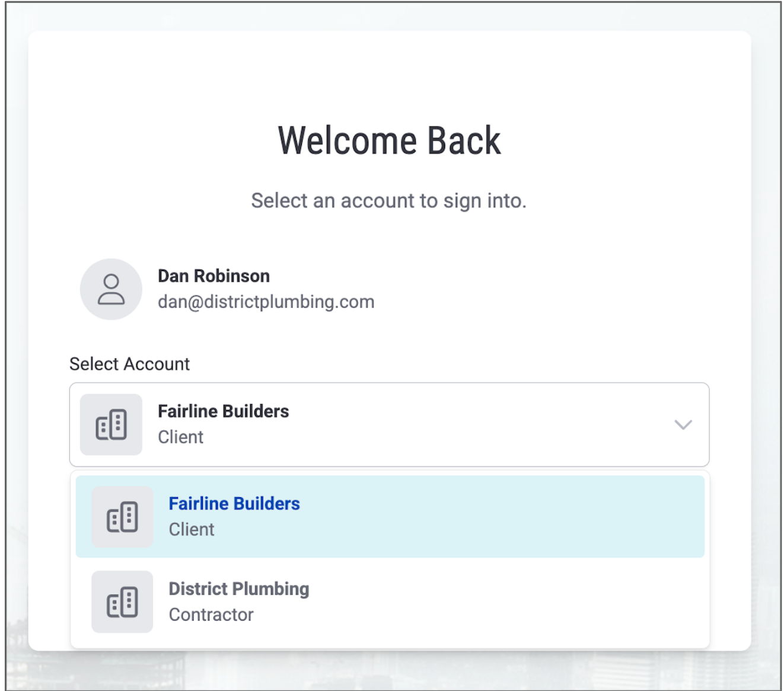Screen dimensions: 784x691
Task: Click building icon beside highlighted Fairline Builders option
Action: point(122,517)
